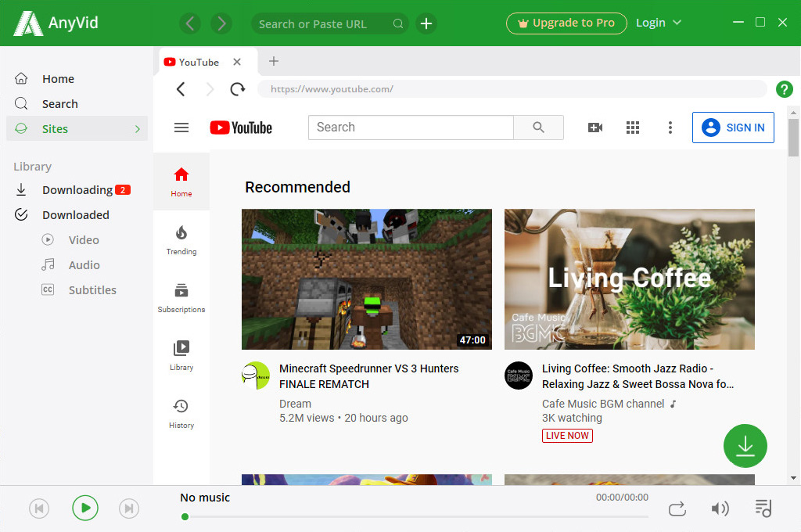Open the YouTube create video camera icon
This screenshot has width=801, height=532.
click(x=595, y=128)
